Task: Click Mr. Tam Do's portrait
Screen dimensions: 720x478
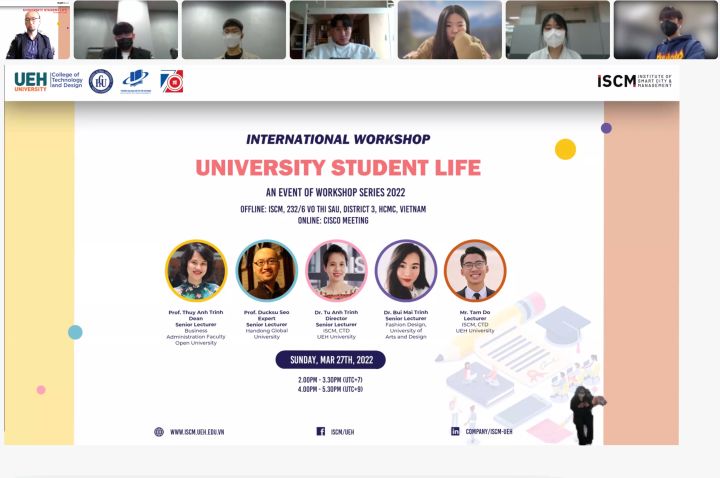Action: [475, 271]
